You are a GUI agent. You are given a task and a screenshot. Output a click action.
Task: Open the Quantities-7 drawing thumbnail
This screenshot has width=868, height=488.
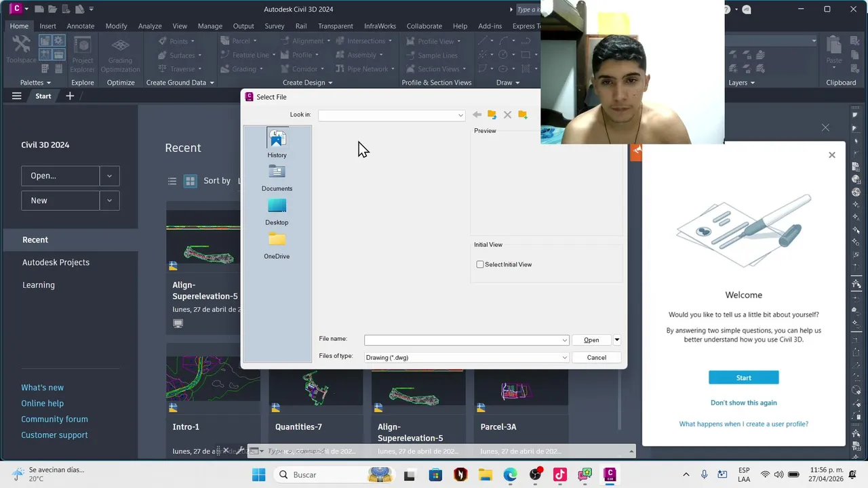pyautogui.click(x=315, y=389)
